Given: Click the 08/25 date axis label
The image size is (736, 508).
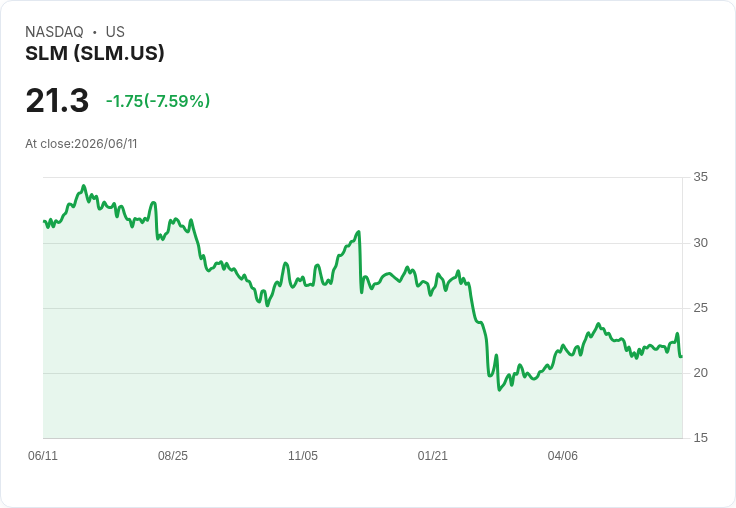Looking at the screenshot, I should 173,455.
